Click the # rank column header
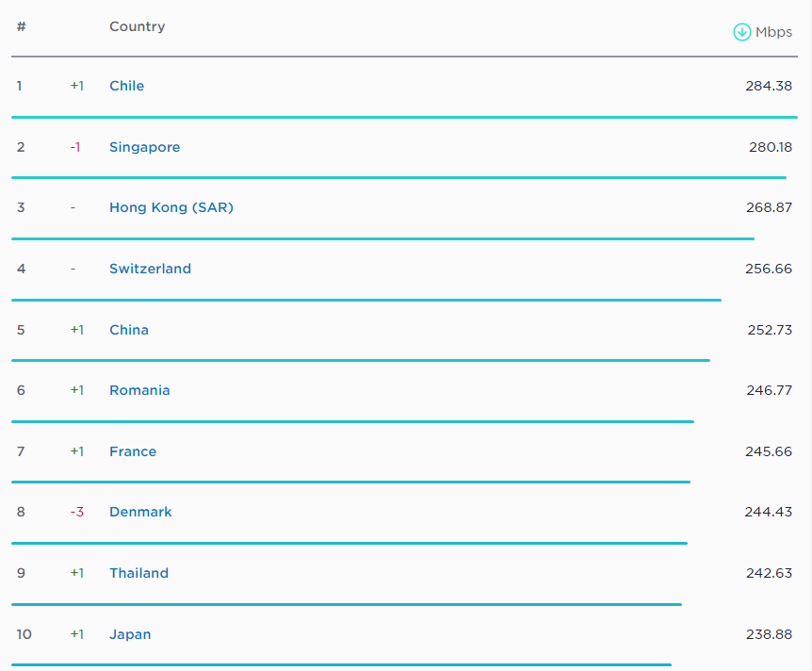 (x=21, y=26)
